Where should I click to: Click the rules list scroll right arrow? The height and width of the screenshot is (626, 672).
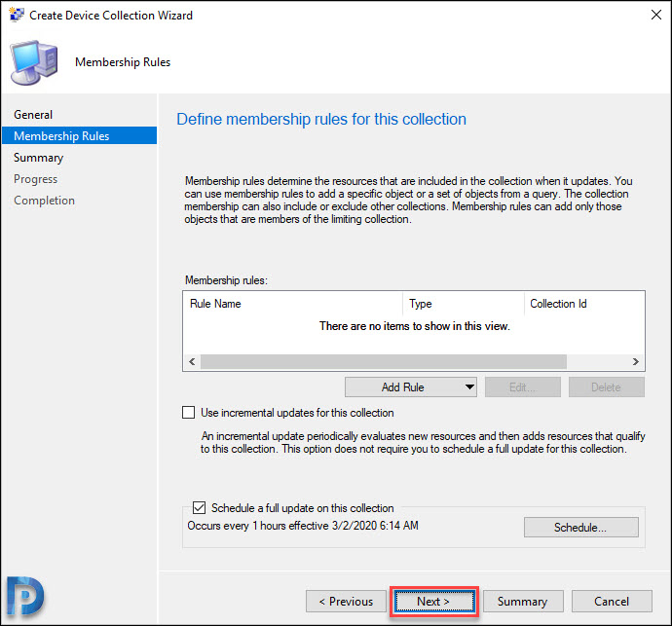636,361
